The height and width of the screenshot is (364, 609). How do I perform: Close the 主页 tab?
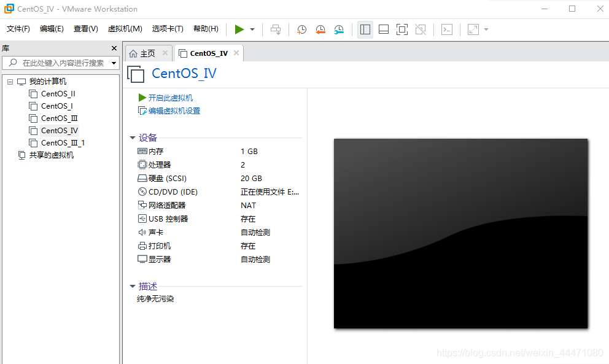click(165, 53)
